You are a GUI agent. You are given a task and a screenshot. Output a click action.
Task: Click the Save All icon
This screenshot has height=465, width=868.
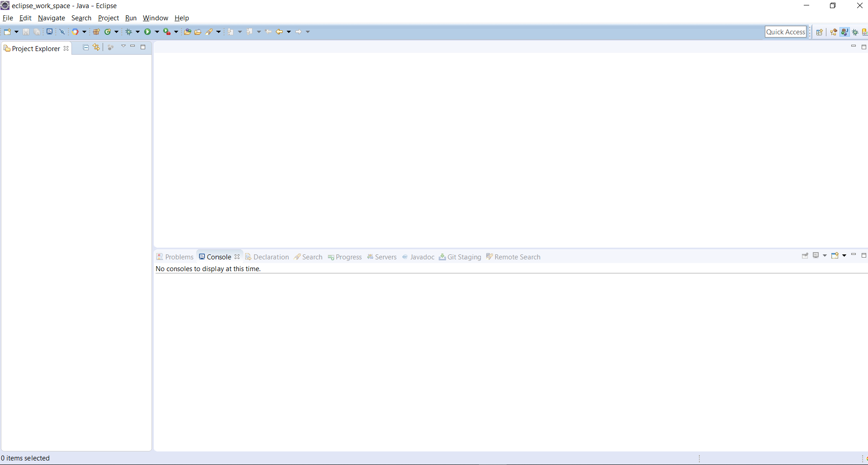click(37, 32)
